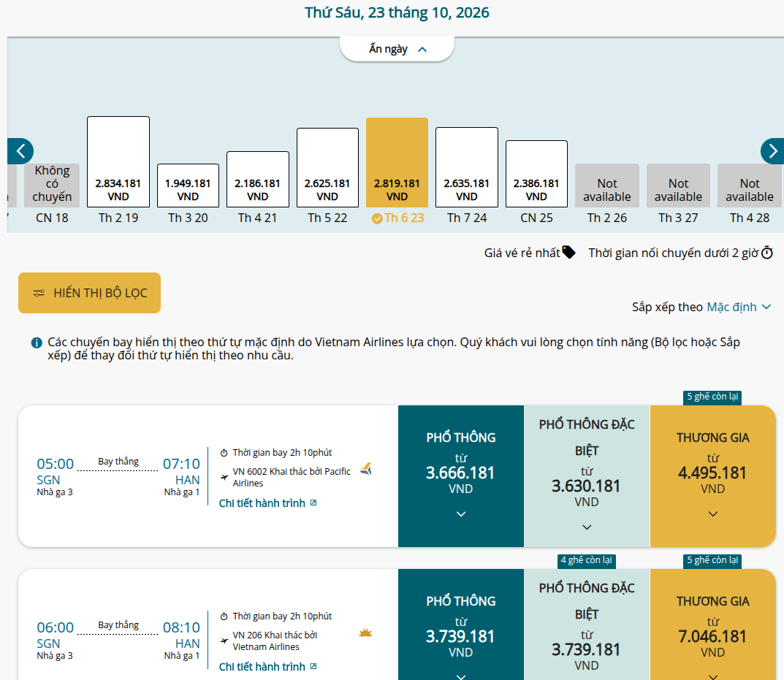Go to next dates with right arrow

coord(772,151)
